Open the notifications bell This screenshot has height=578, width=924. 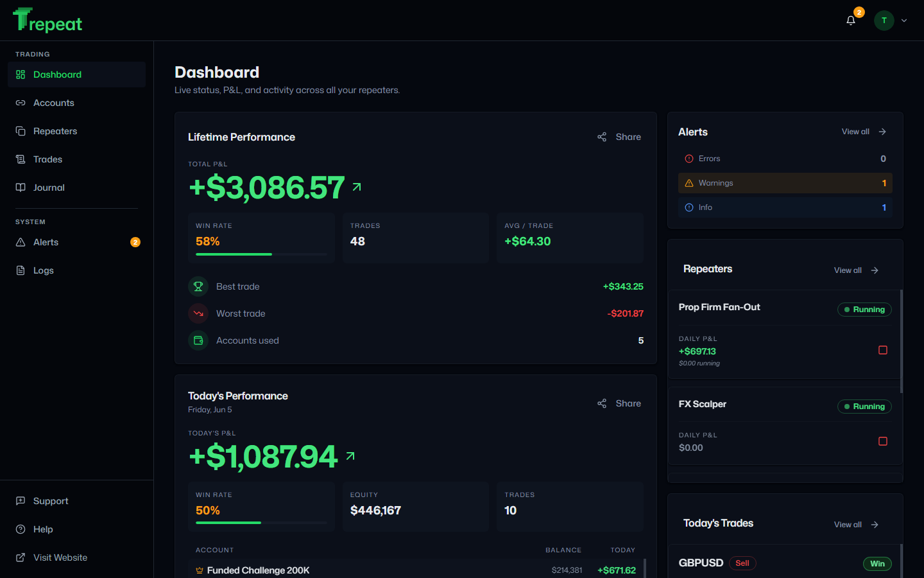coord(851,21)
